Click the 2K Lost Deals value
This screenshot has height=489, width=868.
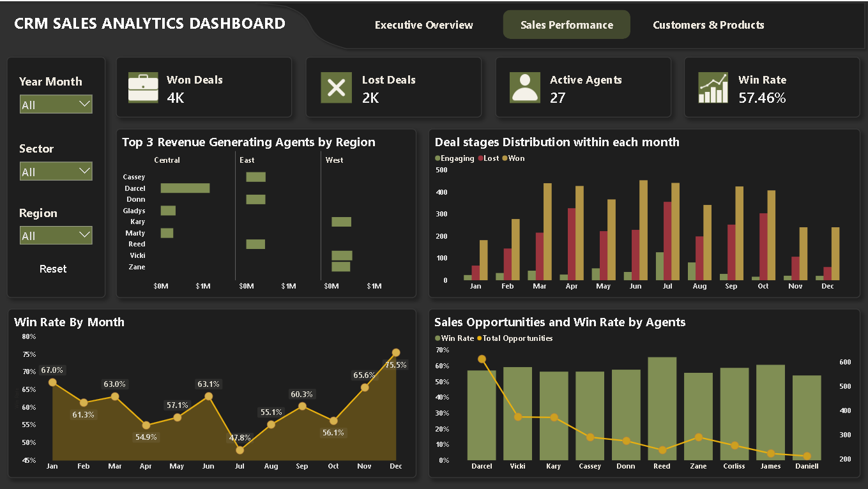pyautogui.click(x=370, y=98)
